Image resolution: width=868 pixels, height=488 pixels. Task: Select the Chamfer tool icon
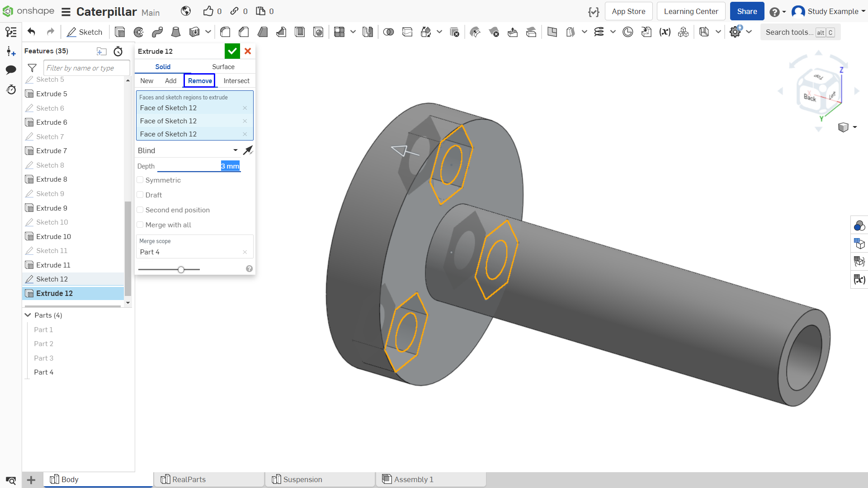(244, 32)
